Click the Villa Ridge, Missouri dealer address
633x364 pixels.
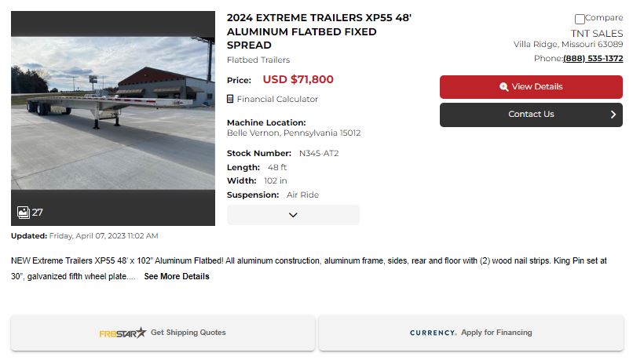click(568, 45)
